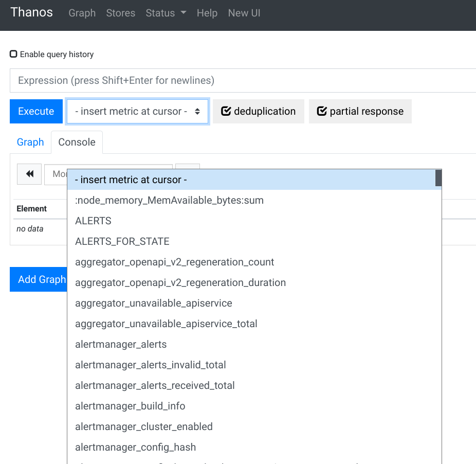Select ALERTS from the metric list
The width and height of the screenshot is (476, 464).
tap(93, 221)
